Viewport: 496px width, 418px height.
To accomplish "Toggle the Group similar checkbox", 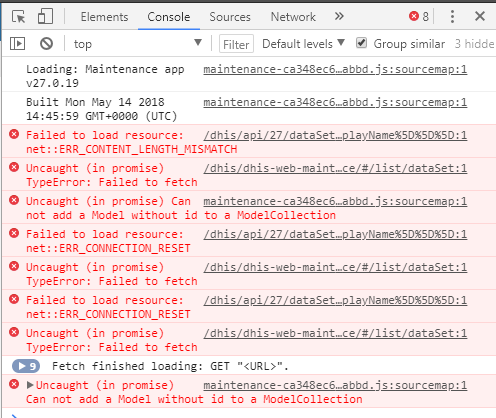I will 361,43.
